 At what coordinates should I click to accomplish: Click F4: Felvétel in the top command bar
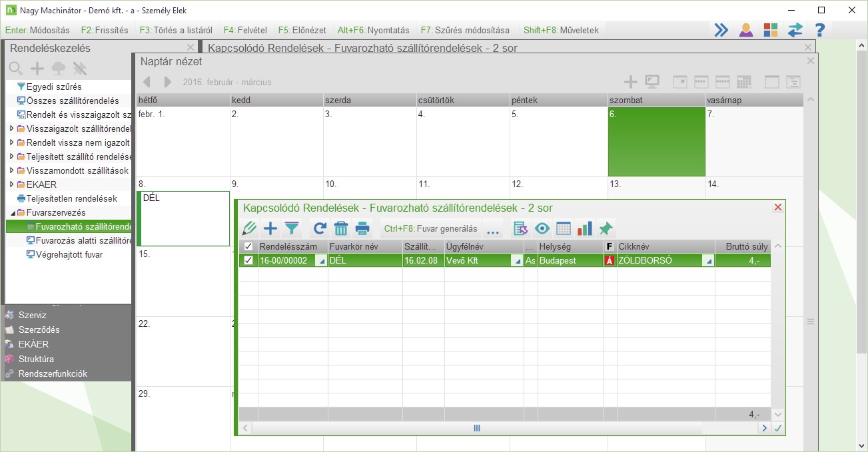pos(245,30)
